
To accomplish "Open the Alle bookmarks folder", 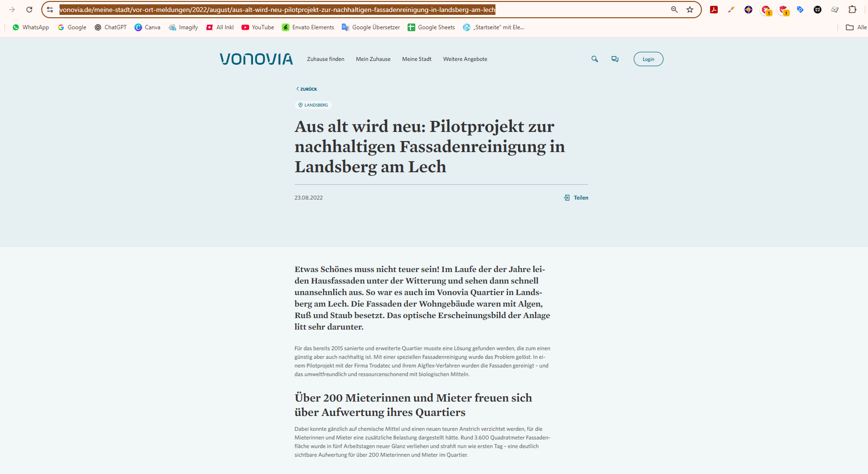I will point(856,27).
